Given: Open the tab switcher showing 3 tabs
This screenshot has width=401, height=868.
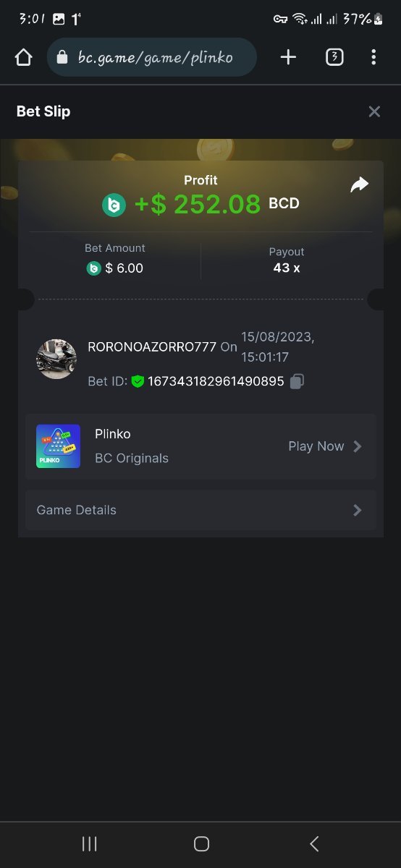Looking at the screenshot, I should click(334, 57).
